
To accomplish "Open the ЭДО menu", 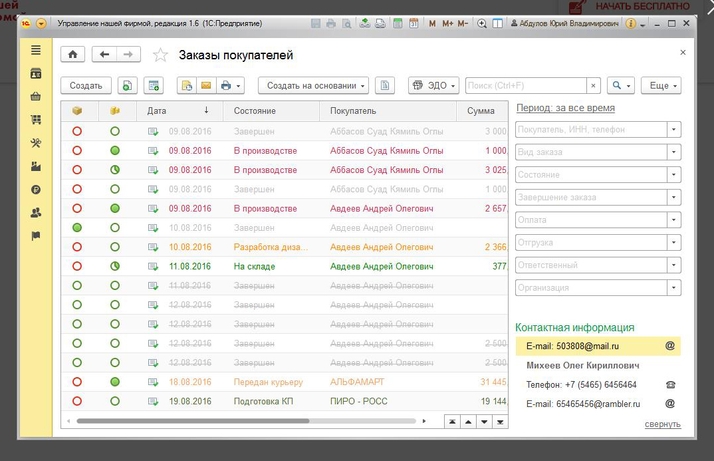I will pos(434,86).
